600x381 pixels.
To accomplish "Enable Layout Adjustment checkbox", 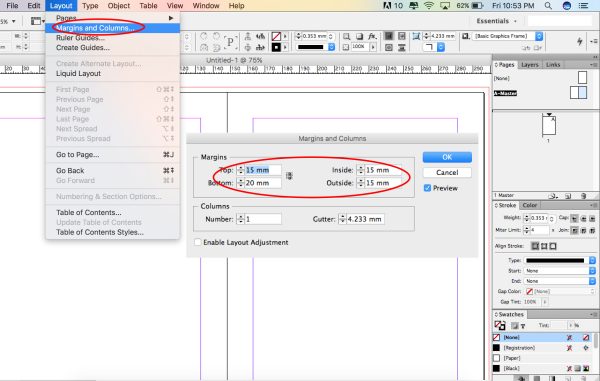I will coord(198,242).
